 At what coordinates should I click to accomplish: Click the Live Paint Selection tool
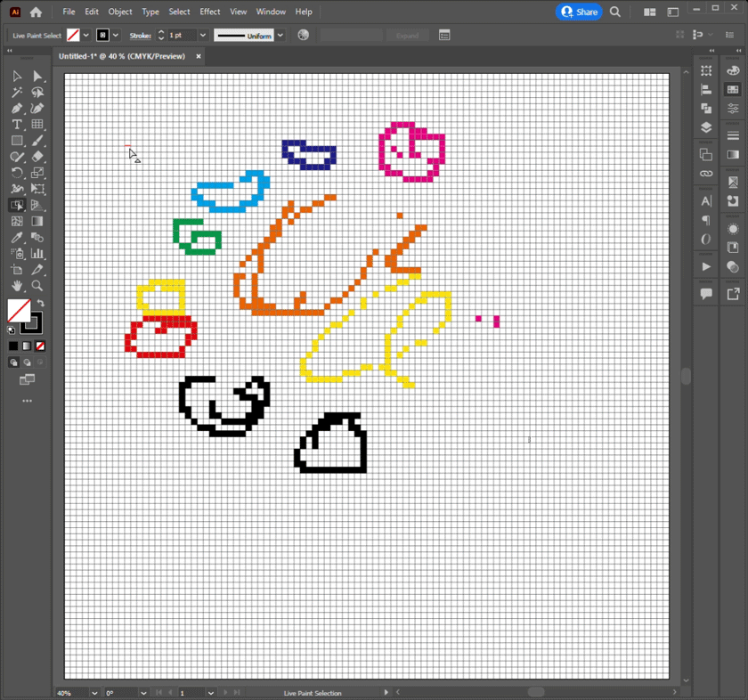(17, 205)
